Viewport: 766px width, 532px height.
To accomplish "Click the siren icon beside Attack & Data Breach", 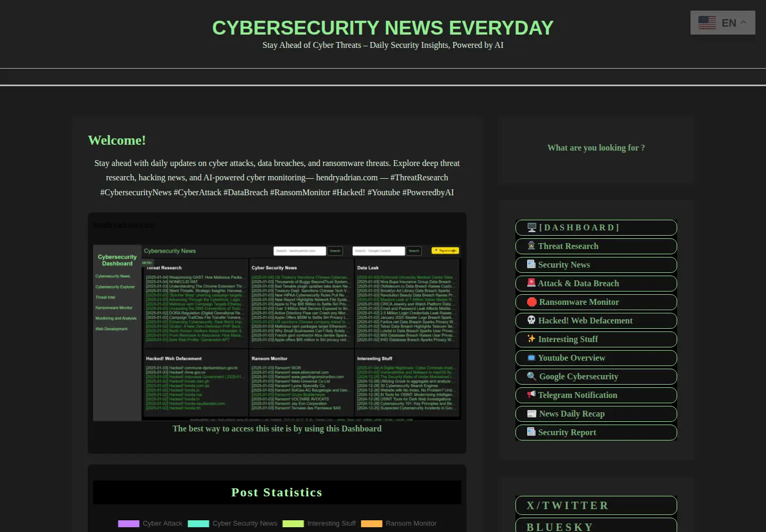I will click(x=531, y=283).
